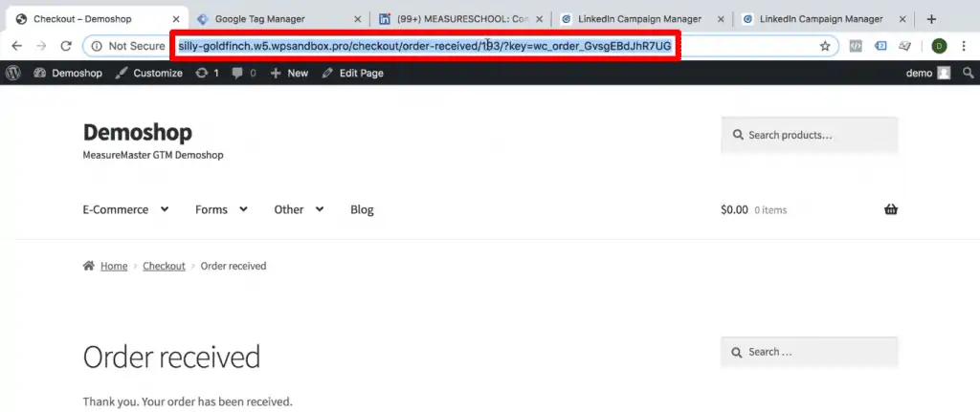Open the green D profile avatar
This screenshot has height=412, width=980.
[x=939, y=46]
